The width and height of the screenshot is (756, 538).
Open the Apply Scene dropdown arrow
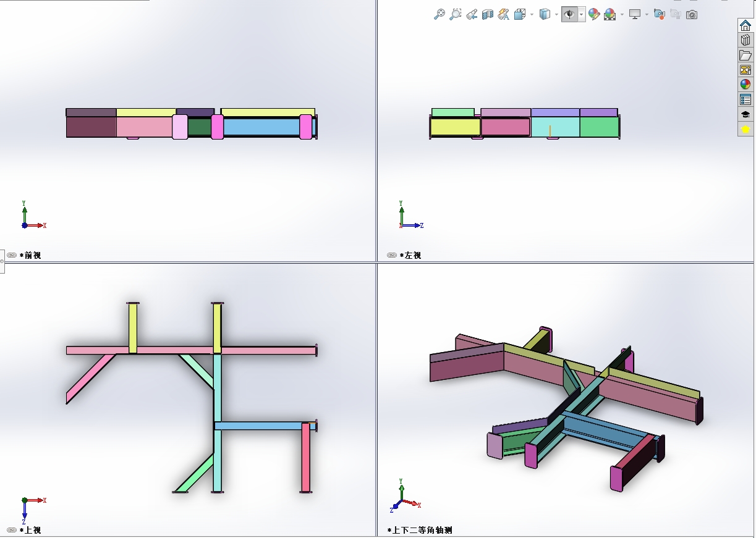(x=622, y=15)
